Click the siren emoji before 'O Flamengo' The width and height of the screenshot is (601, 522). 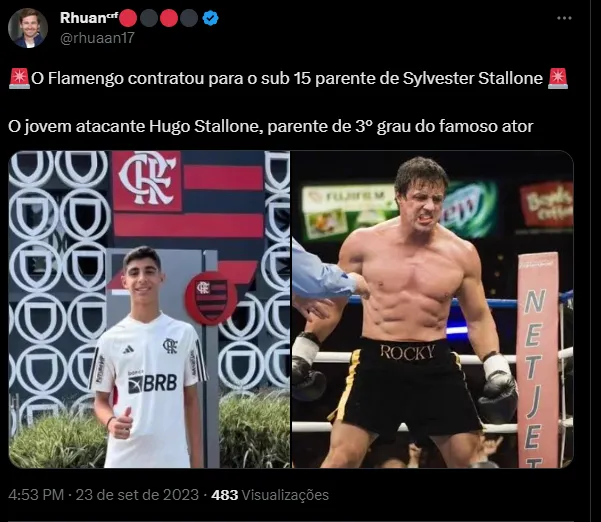point(19,78)
